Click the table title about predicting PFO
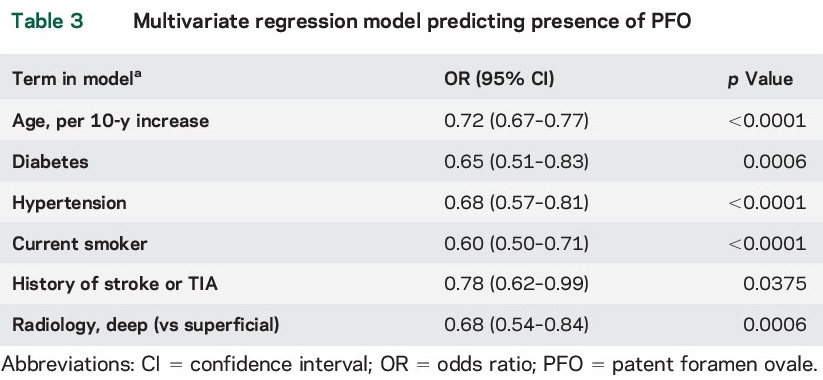This screenshot has height=380, width=823. pos(412,22)
